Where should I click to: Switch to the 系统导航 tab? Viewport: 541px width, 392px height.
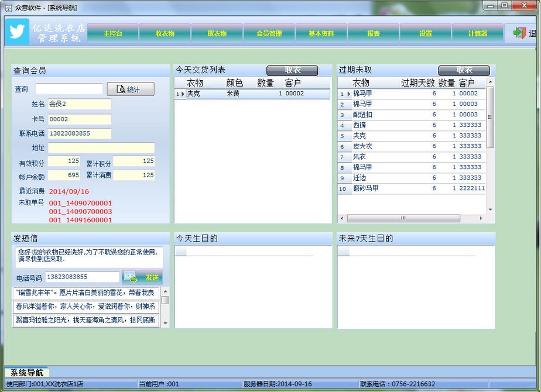(x=27, y=373)
